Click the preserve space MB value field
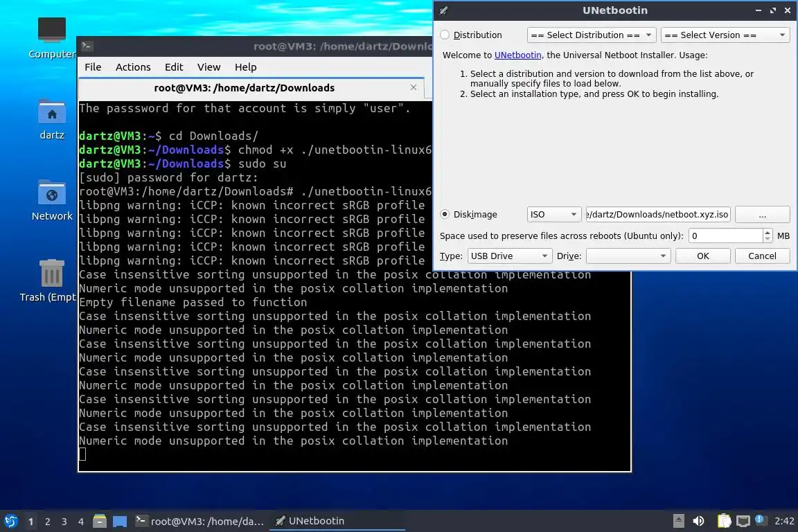The image size is (798, 532). (x=725, y=236)
